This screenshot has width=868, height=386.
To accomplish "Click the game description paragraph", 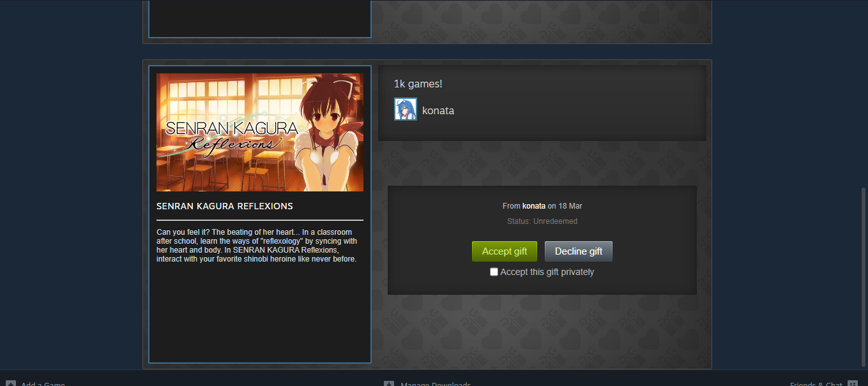I will (x=257, y=246).
